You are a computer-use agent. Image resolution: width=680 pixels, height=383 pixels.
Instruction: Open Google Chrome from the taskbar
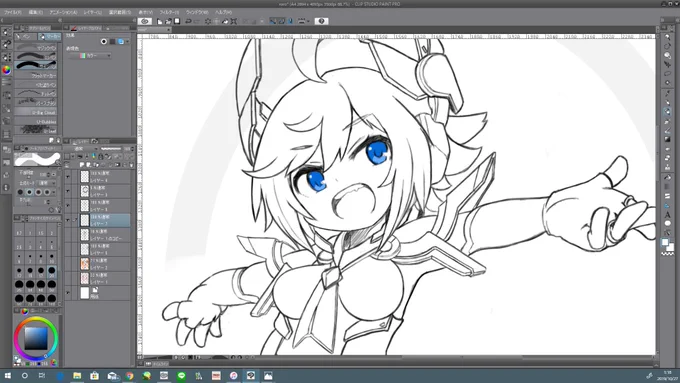click(129, 376)
